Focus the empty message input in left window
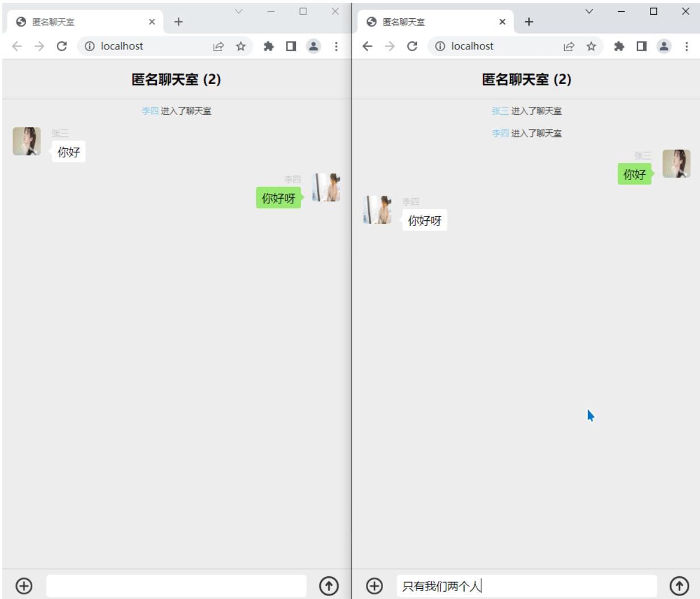The image size is (700, 599). click(x=176, y=585)
